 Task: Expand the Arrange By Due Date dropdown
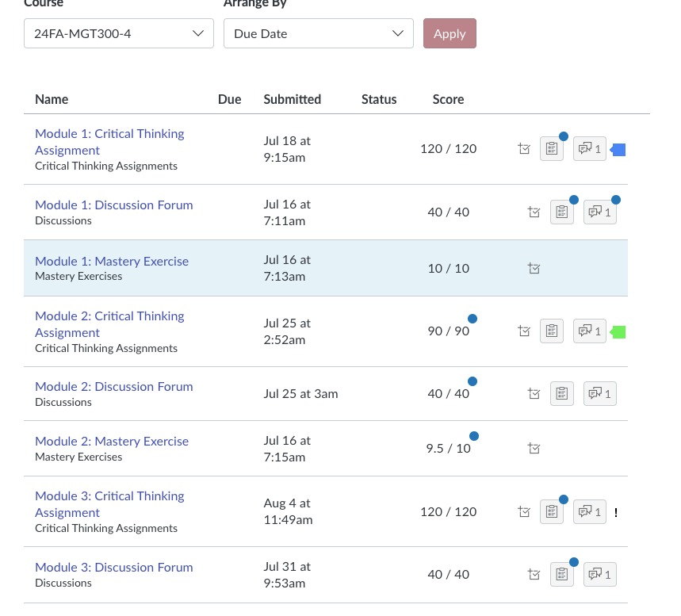click(x=319, y=33)
